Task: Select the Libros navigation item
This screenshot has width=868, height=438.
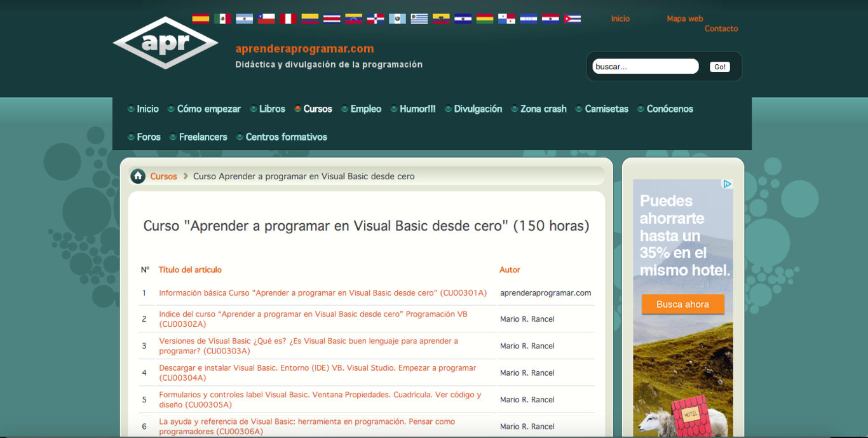Action: click(x=272, y=109)
